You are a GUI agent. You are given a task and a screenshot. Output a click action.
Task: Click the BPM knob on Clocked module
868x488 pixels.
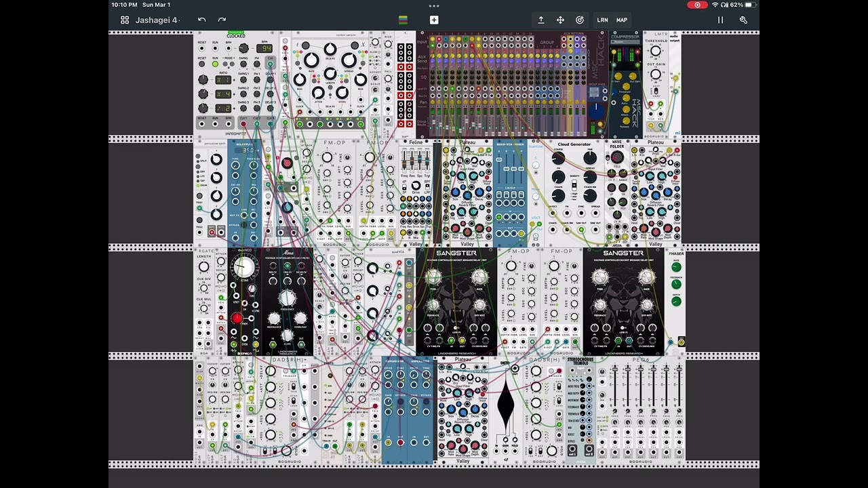[x=242, y=49]
